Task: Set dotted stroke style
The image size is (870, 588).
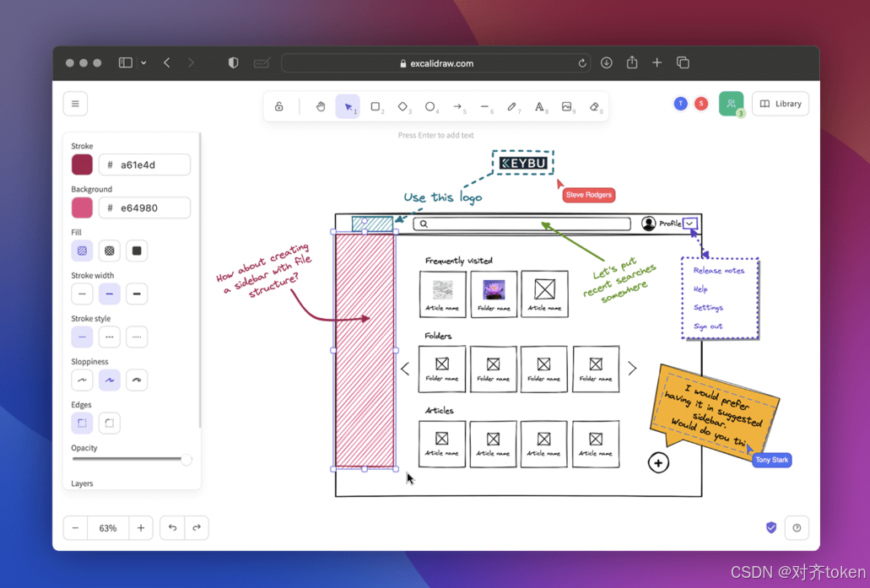Action: tap(137, 337)
